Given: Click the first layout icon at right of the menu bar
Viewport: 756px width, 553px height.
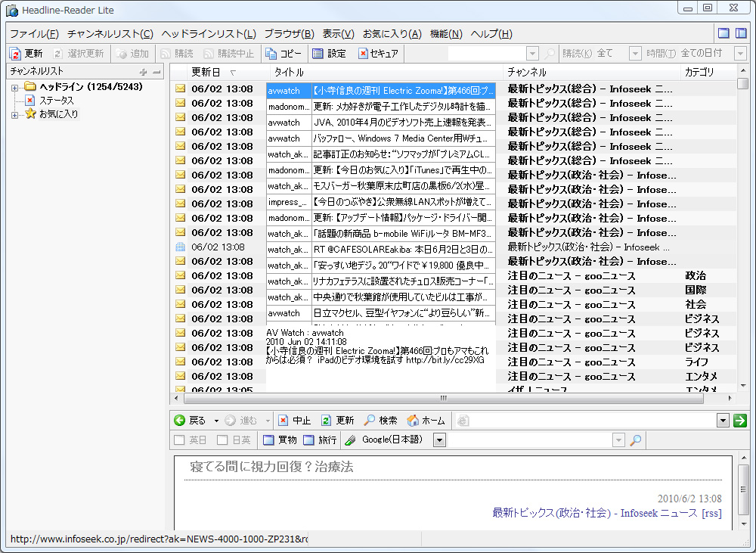Looking at the screenshot, I should [723, 33].
